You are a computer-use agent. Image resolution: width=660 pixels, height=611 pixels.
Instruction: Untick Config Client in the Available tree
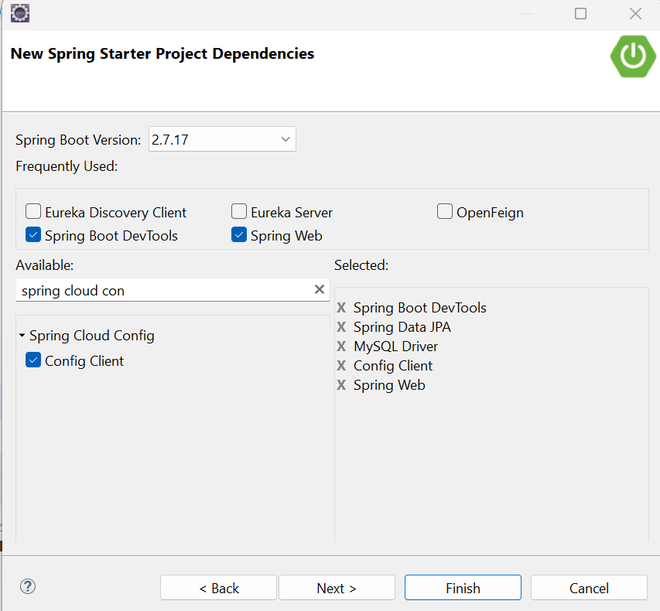[x=34, y=361]
